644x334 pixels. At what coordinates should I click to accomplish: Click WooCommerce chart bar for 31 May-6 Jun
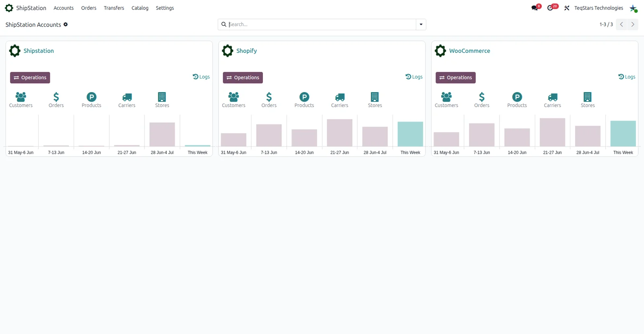[x=446, y=139]
